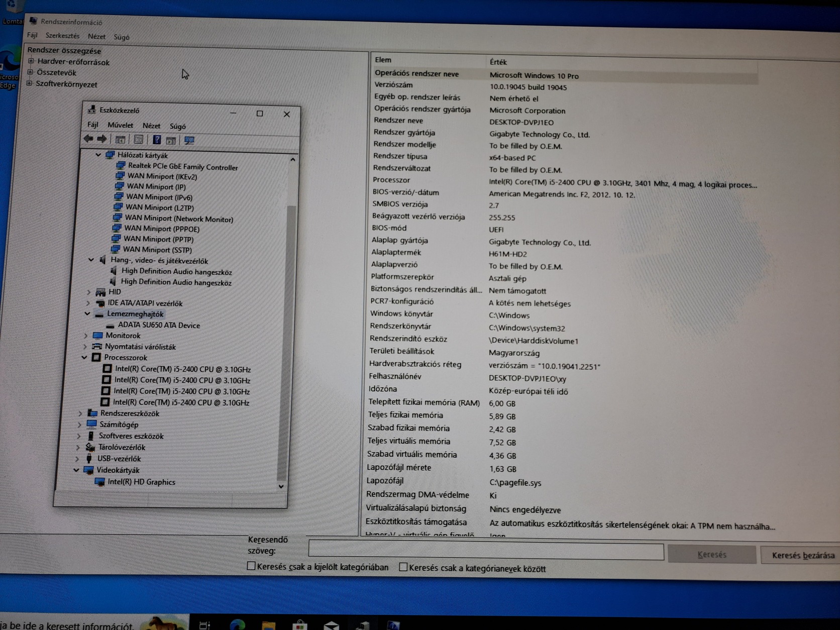The height and width of the screenshot is (630, 840).
Task: Expand the HID node
Action: pos(89,292)
